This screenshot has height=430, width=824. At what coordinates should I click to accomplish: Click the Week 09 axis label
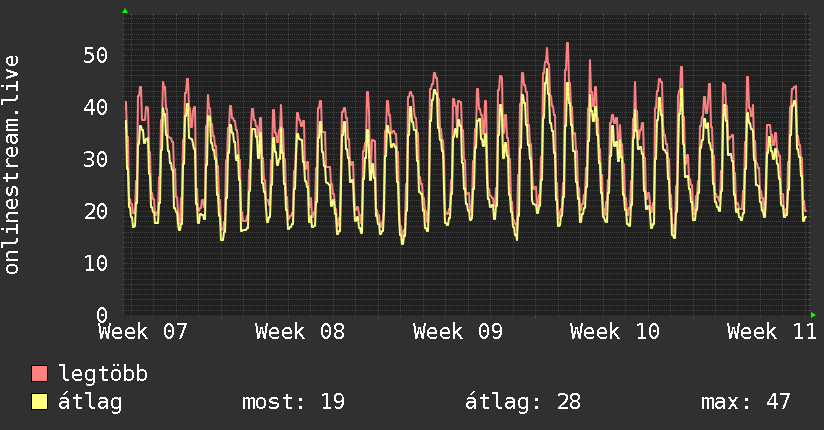pyautogui.click(x=457, y=332)
